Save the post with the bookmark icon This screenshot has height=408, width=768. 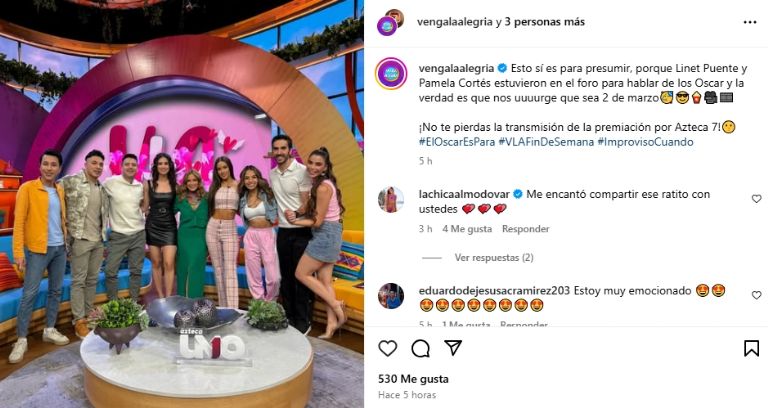(x=751, y=348)
